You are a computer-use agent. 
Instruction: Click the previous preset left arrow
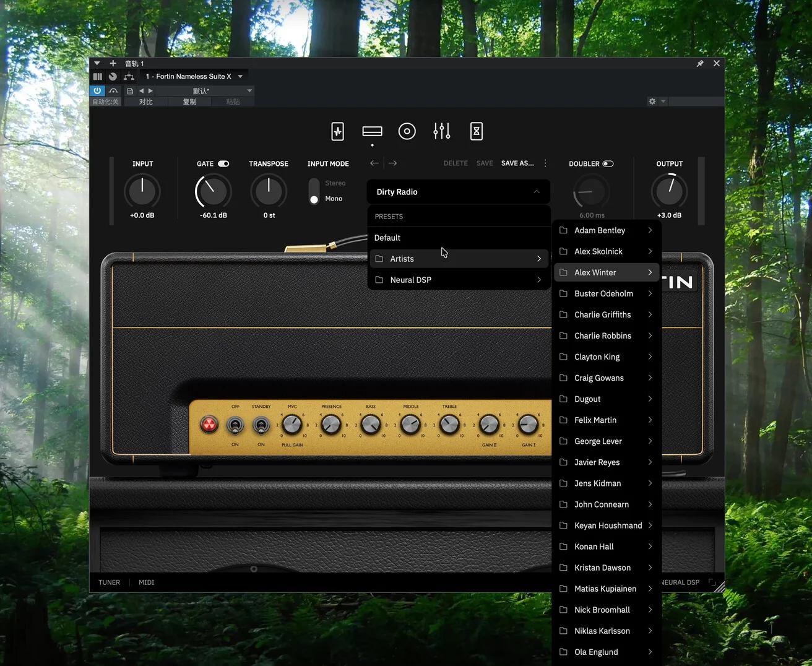tap(374, 163)
